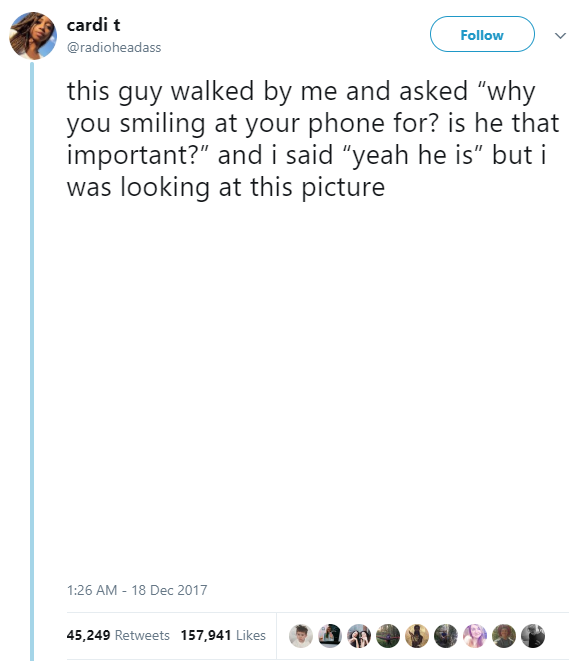The width and height of the screenshot is (580, 663).
Task: Open fourth liker avatar with outstretched arms
Action: [388, 636]
